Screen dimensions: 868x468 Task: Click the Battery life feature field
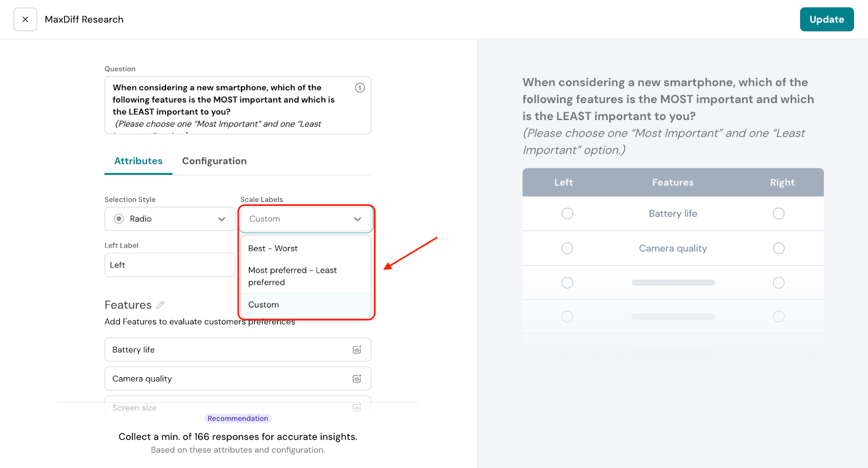pos(228,350)
